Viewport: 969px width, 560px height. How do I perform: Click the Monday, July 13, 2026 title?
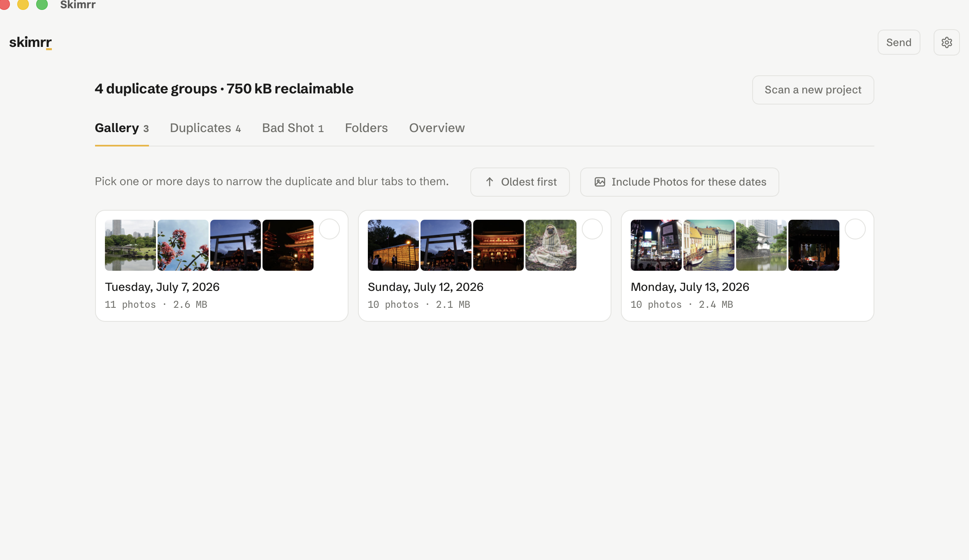690,287
